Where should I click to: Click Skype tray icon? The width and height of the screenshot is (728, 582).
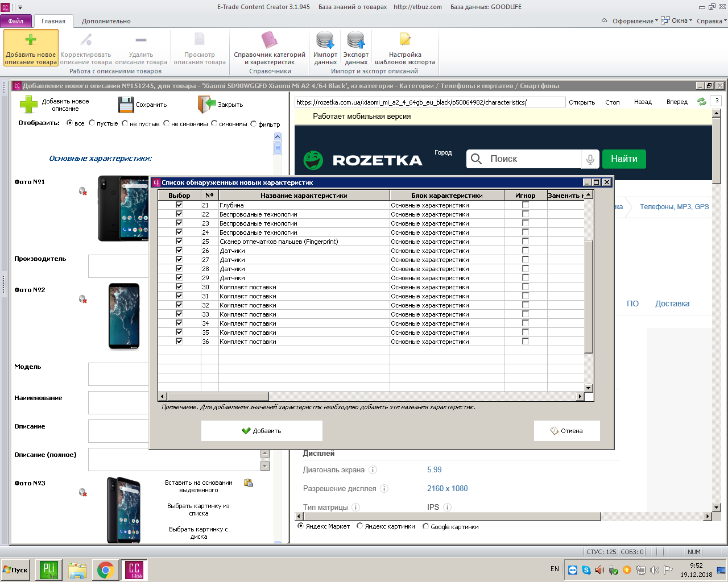[x=586, y=569]
